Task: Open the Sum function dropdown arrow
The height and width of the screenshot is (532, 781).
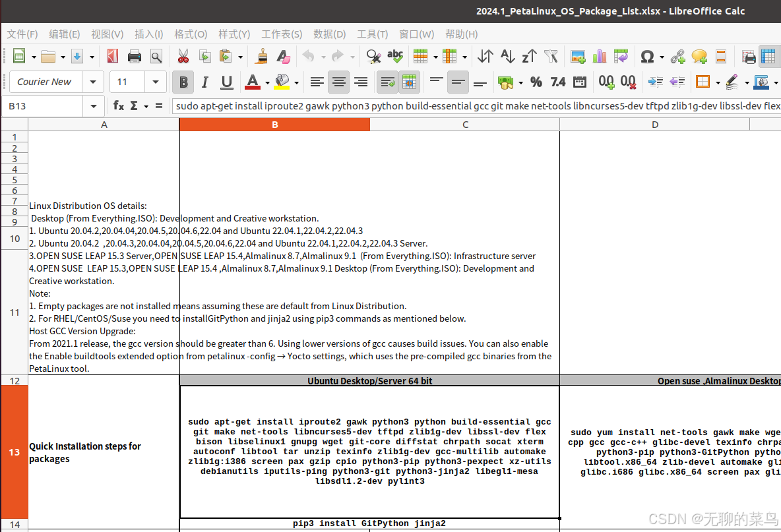Action: pos(146,106)
